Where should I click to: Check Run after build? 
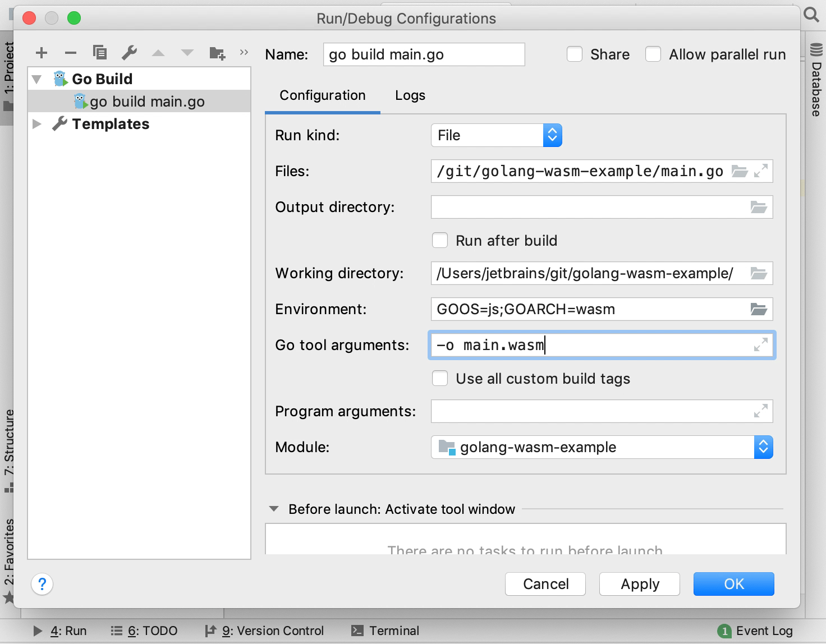point(440,240)
